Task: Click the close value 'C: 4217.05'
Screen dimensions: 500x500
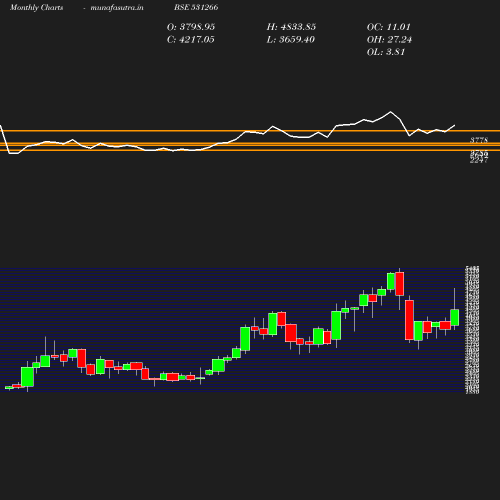Action: pyautogui.click(x=190, y=39)
